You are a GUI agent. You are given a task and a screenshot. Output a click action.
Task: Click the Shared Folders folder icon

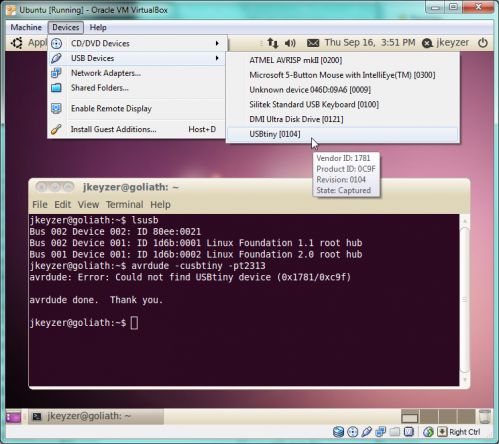coord(56,88)
